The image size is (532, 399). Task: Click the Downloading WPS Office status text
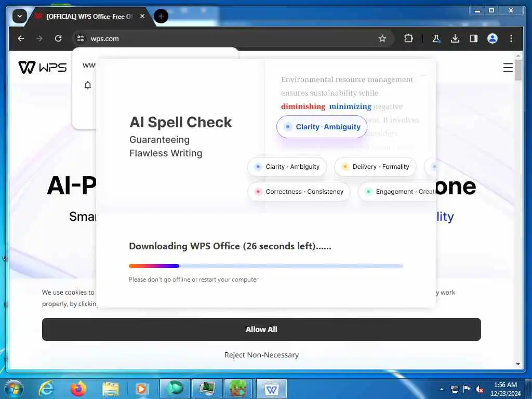pos(230,246)
